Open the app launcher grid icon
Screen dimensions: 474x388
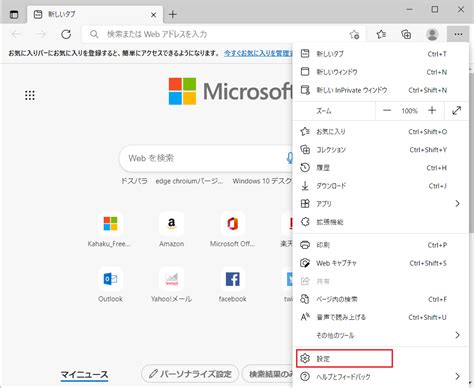point(30,95)
